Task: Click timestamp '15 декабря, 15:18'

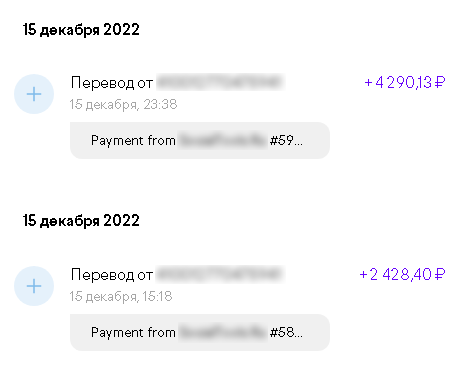Action: pyautogui.click(x=121, y=296)
